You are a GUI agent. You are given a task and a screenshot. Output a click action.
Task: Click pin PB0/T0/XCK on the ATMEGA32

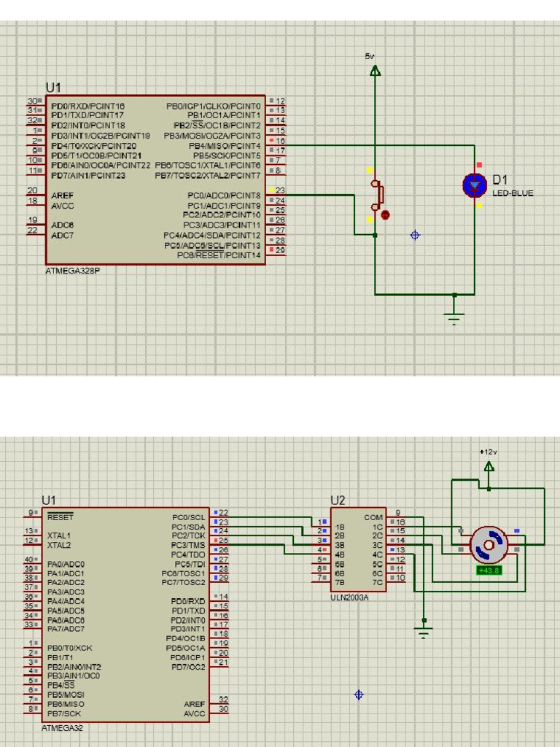69,648
